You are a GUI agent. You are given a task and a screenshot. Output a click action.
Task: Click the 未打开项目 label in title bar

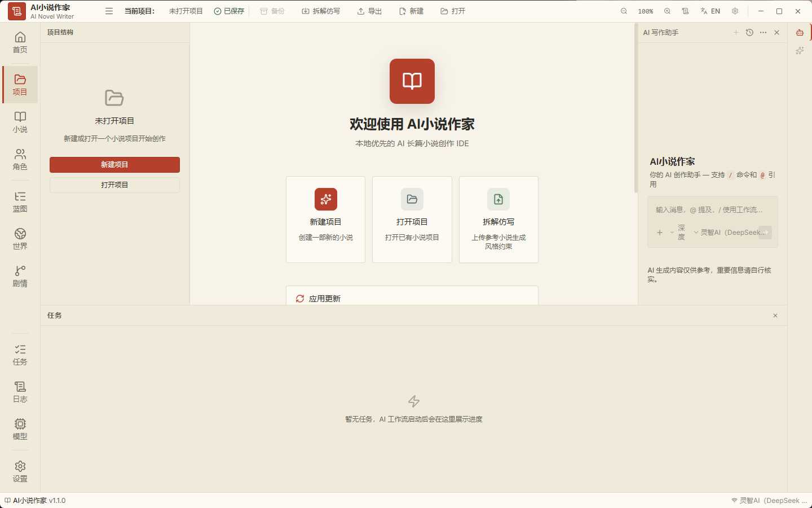click(x=186, y=11)
